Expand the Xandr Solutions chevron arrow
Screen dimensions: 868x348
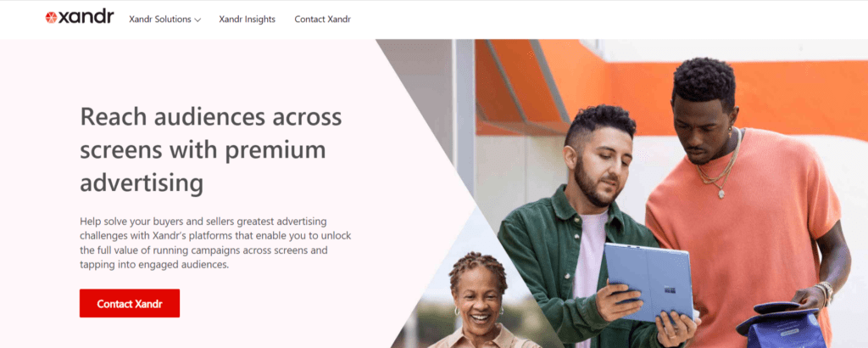[198, 20]
